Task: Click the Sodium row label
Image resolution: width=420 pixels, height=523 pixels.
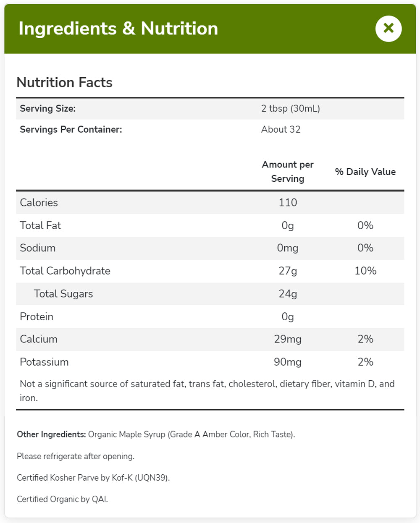Action: (37, 248)
